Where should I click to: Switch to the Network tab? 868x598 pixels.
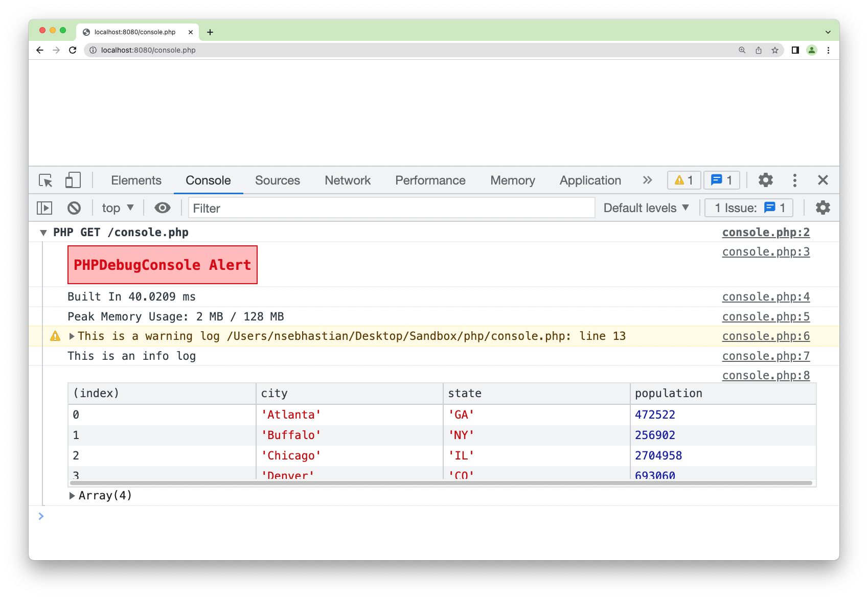347,180
